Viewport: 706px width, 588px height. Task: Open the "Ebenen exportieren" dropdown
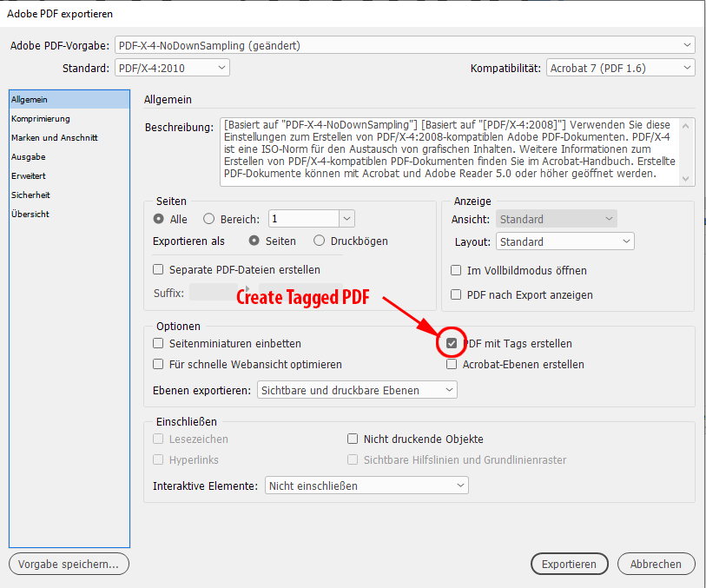[x=357, y=389]
